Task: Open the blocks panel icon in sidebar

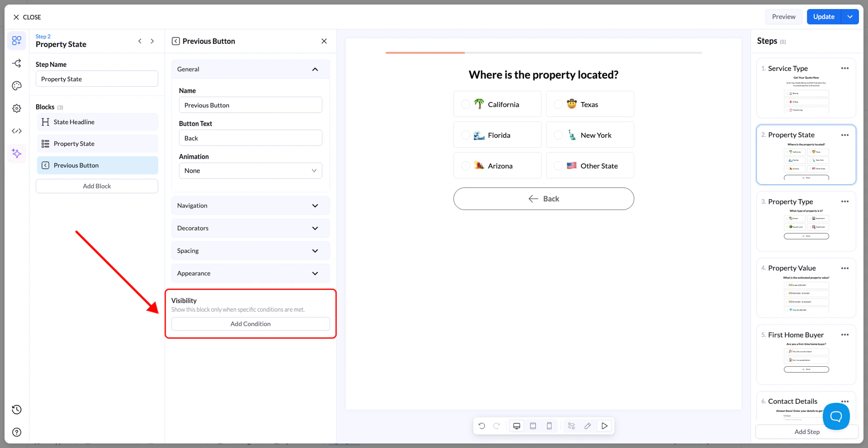Action: click(17, 41)
